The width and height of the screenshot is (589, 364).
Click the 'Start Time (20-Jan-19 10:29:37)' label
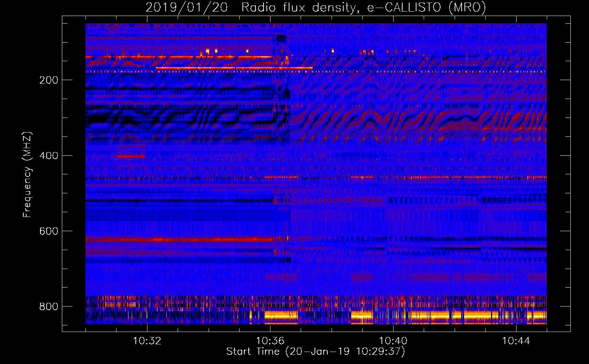pos(316,352)
